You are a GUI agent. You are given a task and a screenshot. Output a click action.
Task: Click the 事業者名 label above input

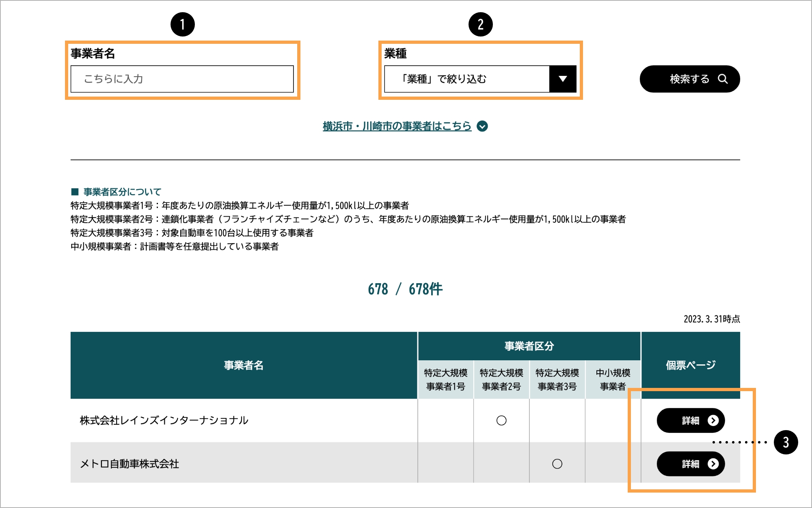point(93,53)
